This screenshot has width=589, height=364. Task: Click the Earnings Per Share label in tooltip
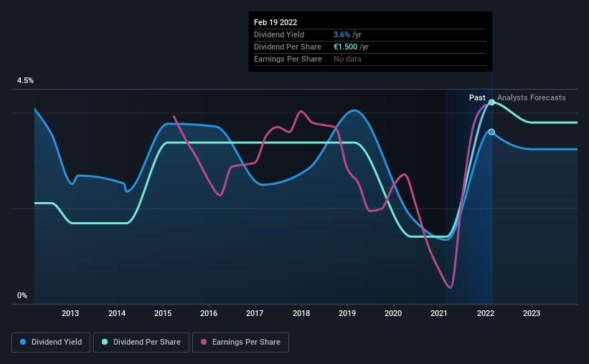point(288,59)
